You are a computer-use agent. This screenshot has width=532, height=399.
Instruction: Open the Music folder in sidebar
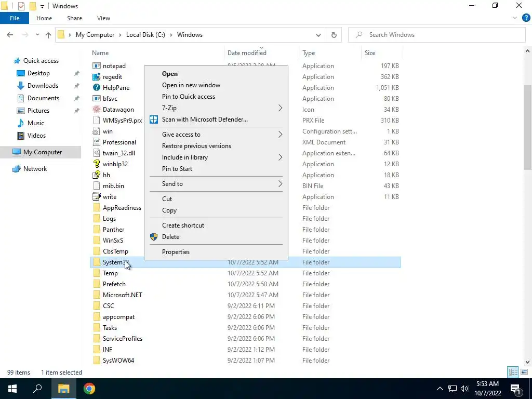click(x=36, y=123)
